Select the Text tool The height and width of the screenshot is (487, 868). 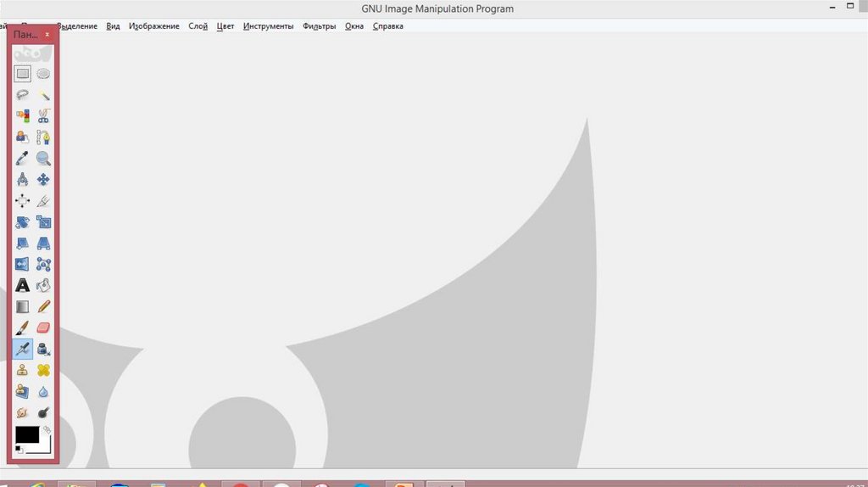(23, 285)
